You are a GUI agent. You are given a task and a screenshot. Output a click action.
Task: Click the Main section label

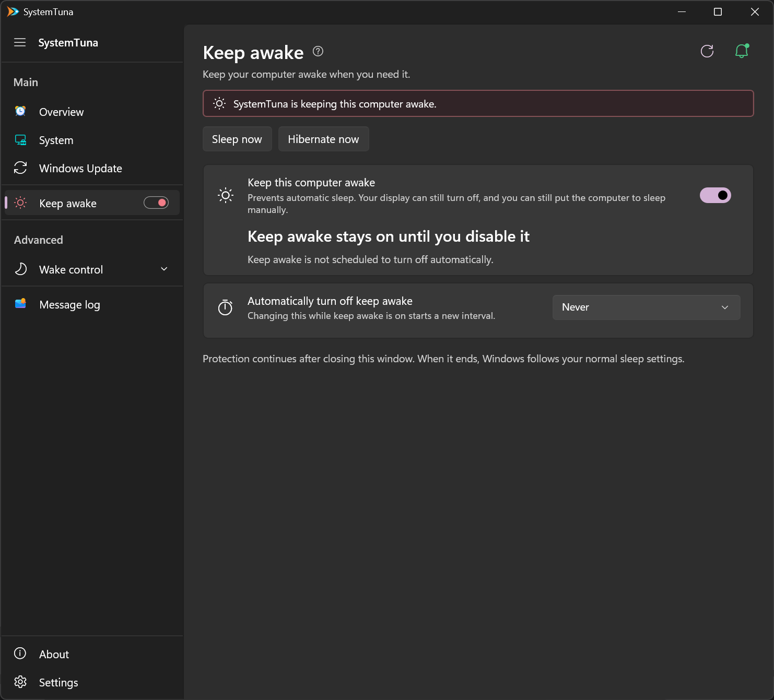tap(26, 82)
